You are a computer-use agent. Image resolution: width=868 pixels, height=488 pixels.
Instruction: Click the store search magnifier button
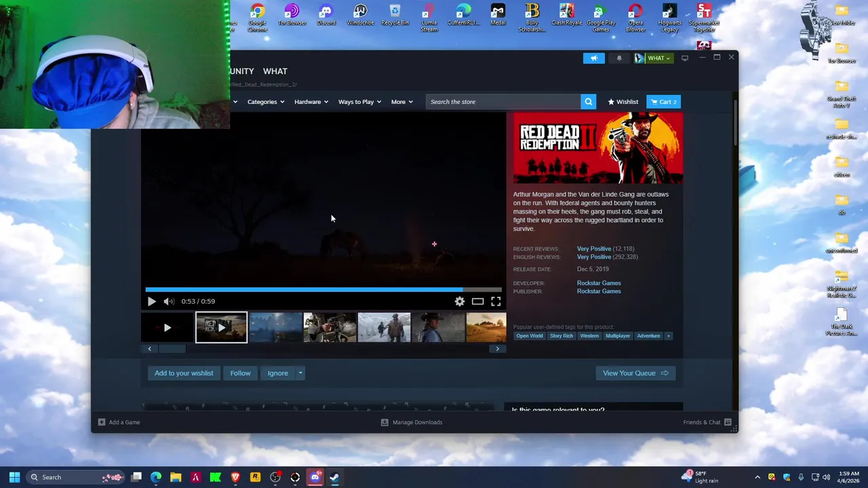[x=589, y=102]
